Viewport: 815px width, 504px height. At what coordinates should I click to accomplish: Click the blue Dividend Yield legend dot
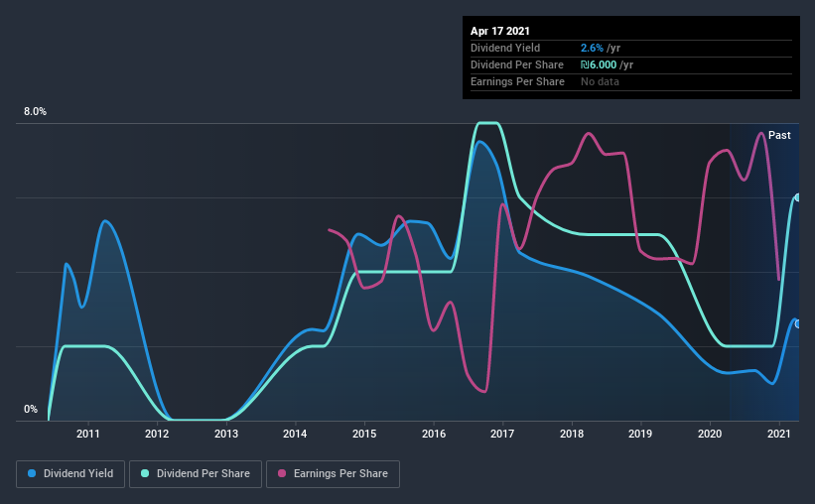[32, 473]
